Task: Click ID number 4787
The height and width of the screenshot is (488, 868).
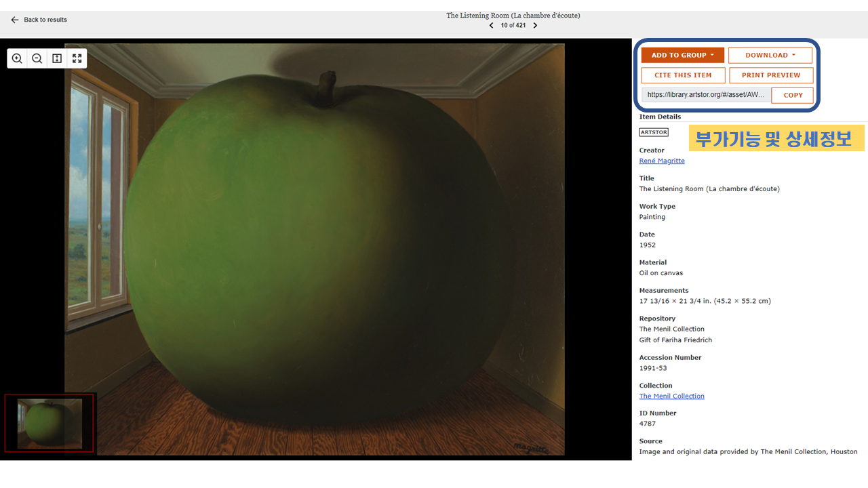Action: click(648, 424)
